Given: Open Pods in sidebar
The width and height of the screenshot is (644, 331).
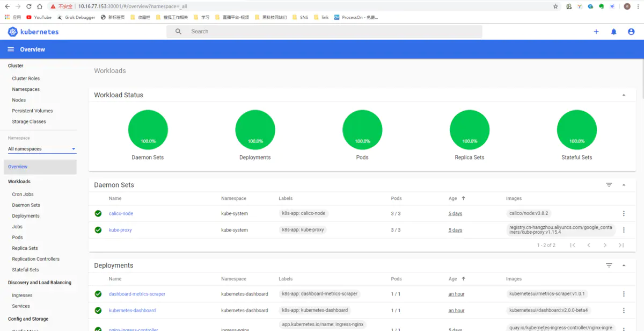Looking at the screenshot, I should pos(17,238).
